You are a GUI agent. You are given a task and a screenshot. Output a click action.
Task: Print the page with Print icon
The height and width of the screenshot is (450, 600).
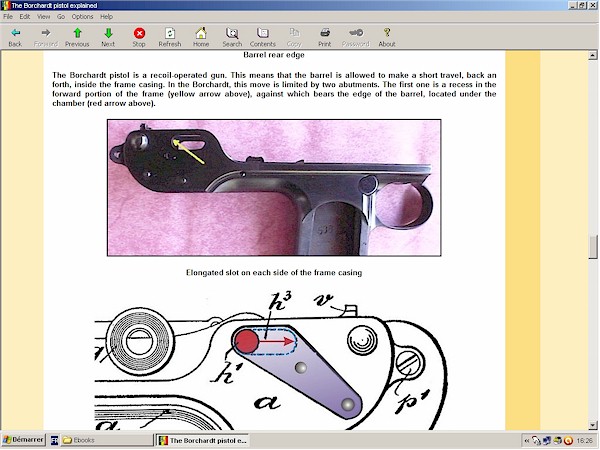tap(325, 33)
